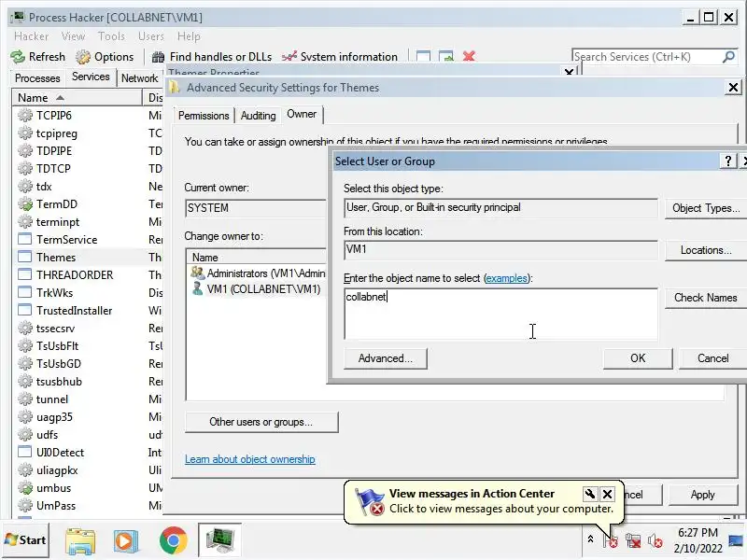The height and width of the screenshot is (560, 747).
Task: Sort services by the Name column header
Action: [77, 98]
